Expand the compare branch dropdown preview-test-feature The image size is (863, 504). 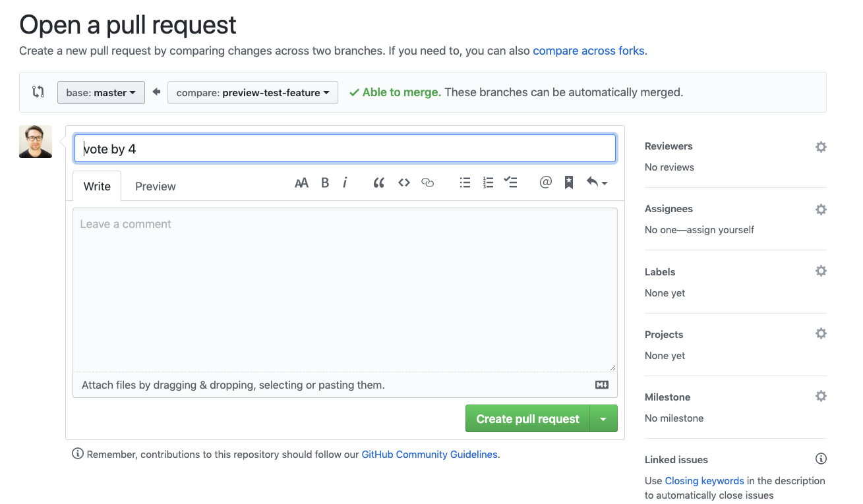253,92
